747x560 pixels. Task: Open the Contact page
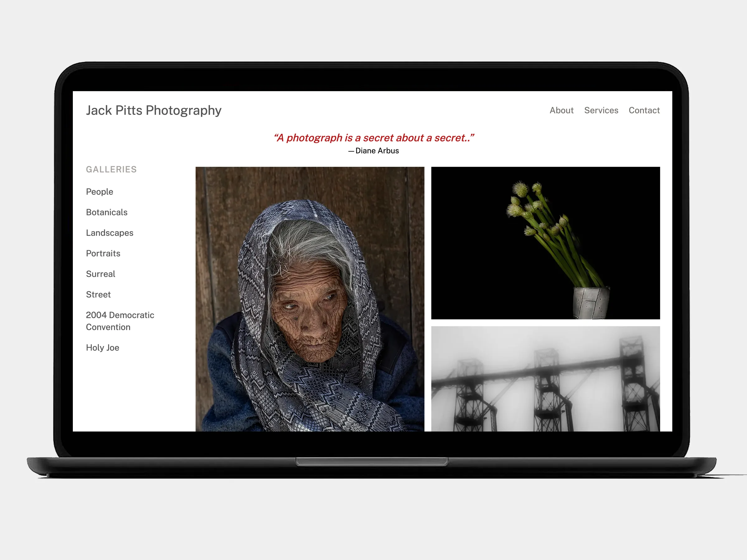644,110
